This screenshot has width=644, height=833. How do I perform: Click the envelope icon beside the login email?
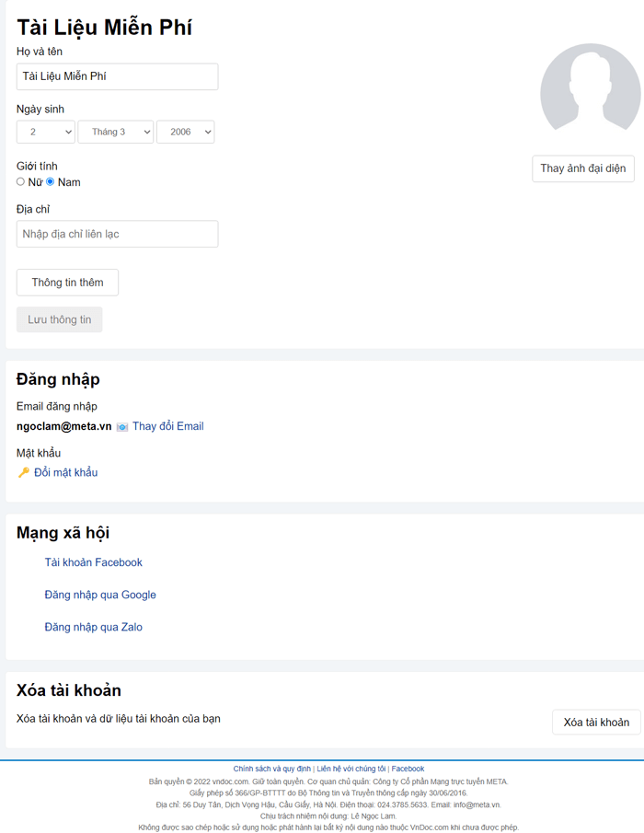tap(121, 426)
